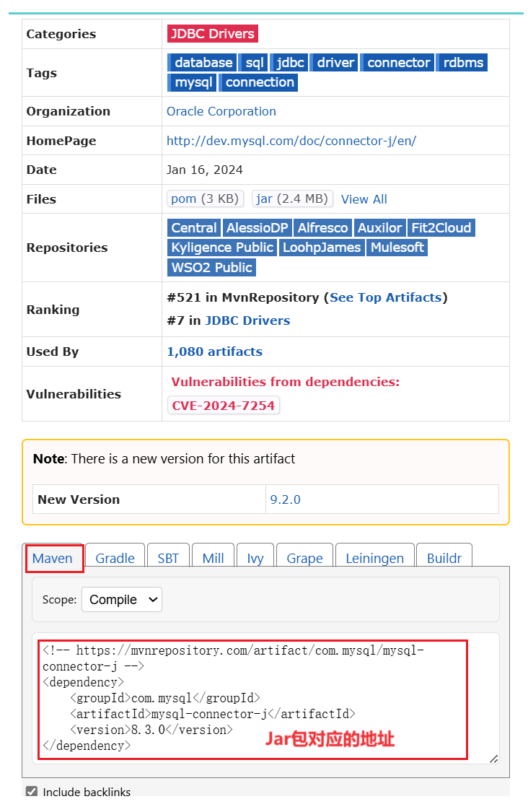Grab the textarea resize handle corner
Image resolution: width=528 pixels, height=812 pixels.
point(494,759)
